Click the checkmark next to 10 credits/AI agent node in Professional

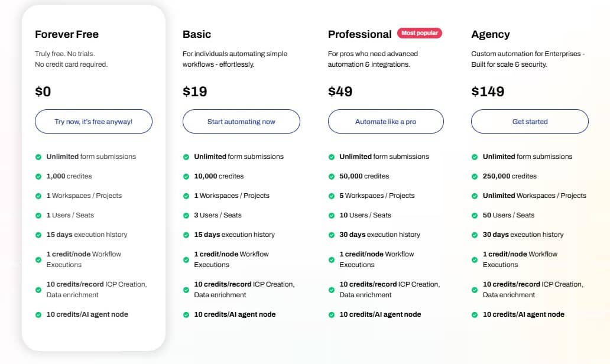[x=331, y=314]
